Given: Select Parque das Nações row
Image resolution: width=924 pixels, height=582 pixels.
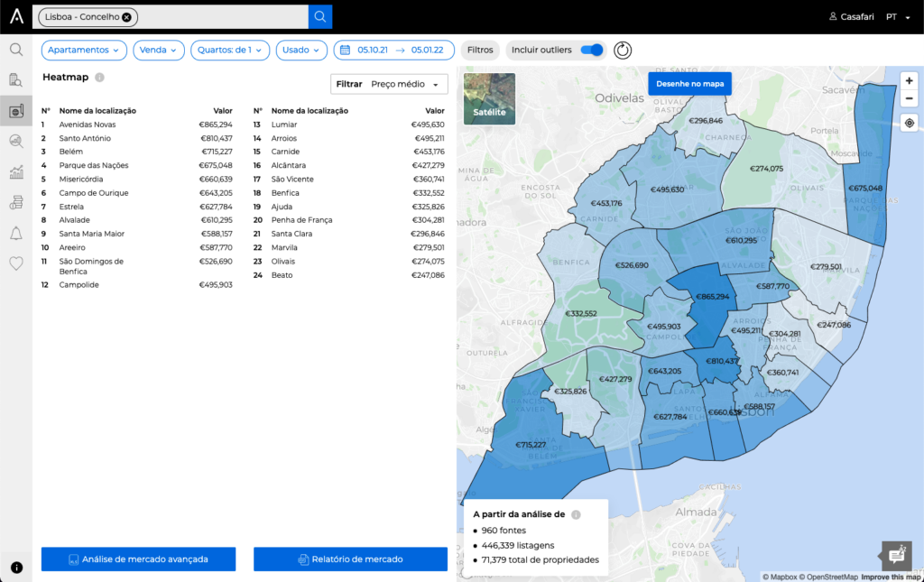Looking at the screenshot, I should [x=137, y=165].
